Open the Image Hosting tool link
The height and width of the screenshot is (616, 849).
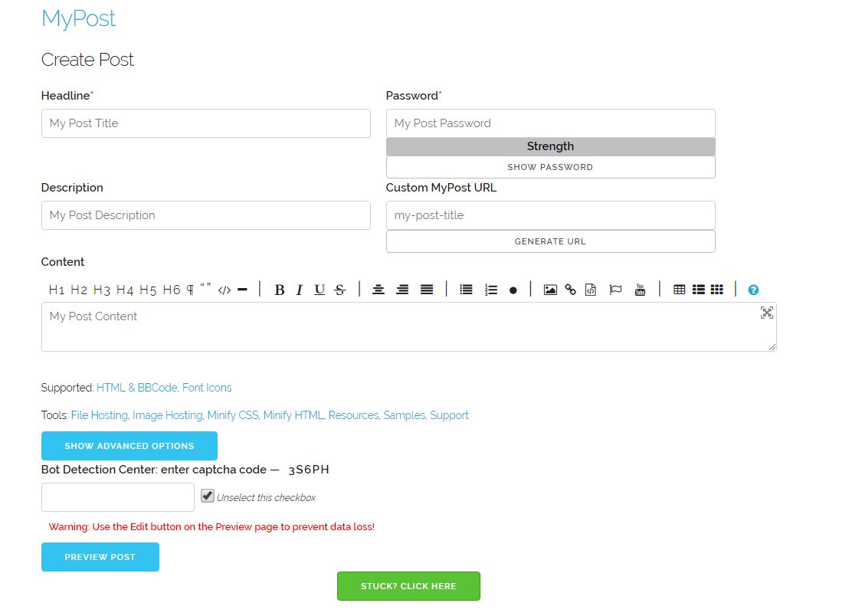point(168,415)
